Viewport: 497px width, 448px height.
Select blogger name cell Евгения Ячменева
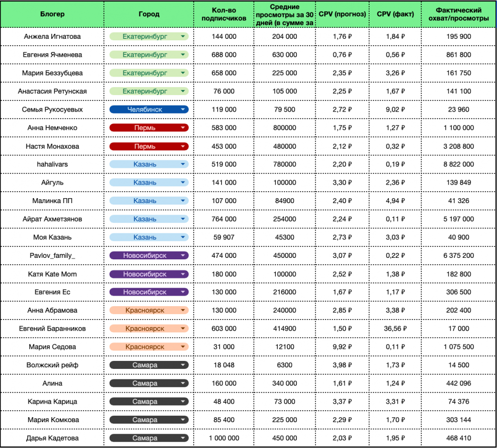(52, 55)
